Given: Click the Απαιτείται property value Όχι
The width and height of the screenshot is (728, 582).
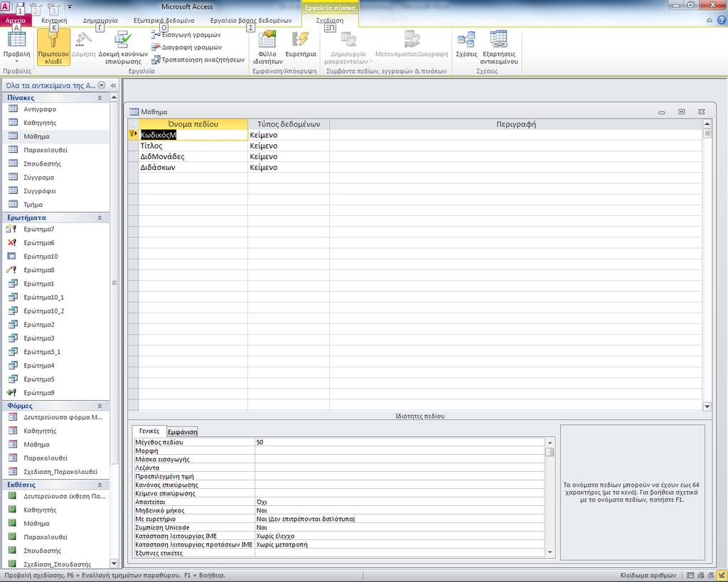Looking at the screenshot, I should pos(400,502).
